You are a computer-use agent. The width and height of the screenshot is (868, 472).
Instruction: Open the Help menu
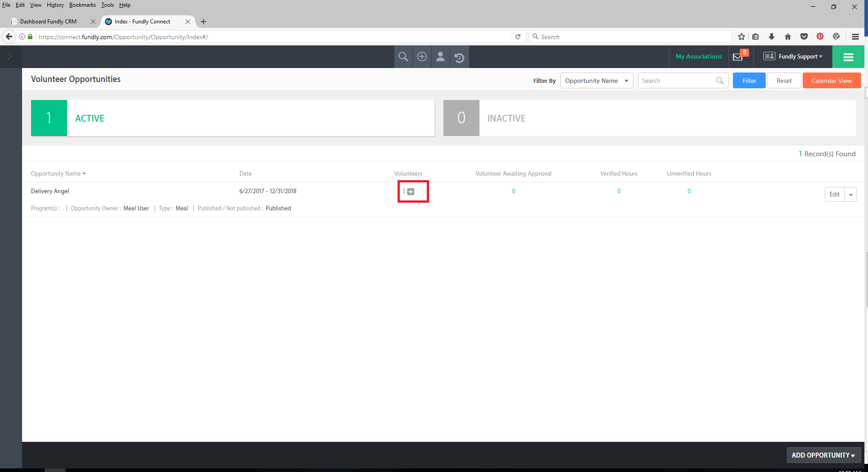[125, 5]
